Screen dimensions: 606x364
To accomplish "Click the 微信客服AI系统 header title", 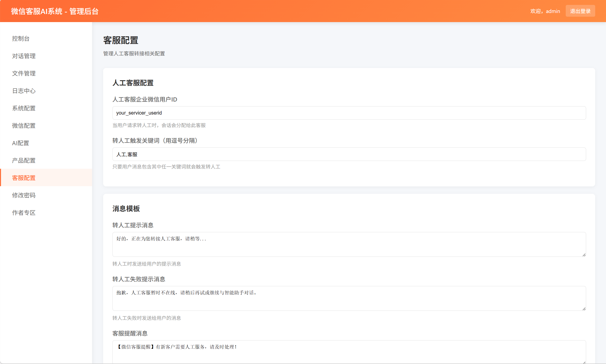I will point(55,11).
